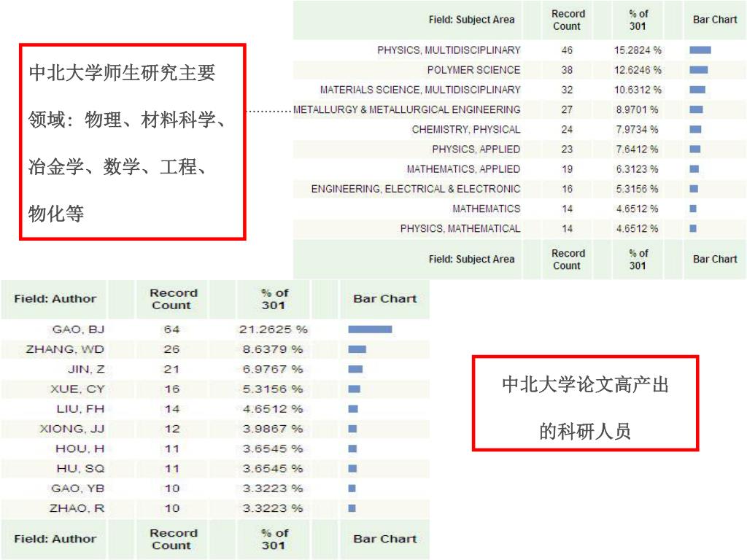Click bar chart bar for Polymer Science

pyautogui.click(x=699, y=70)
